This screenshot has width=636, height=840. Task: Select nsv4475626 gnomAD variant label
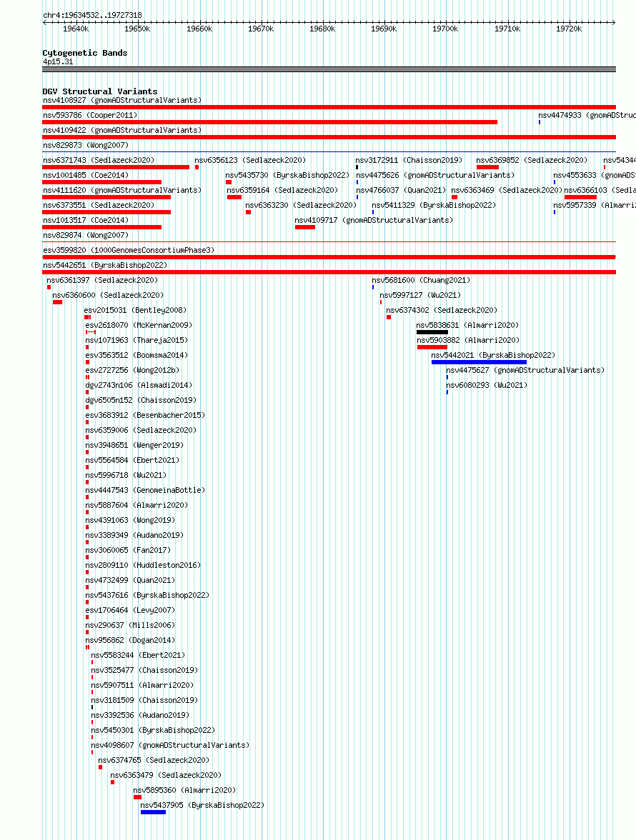click(435, 175)
